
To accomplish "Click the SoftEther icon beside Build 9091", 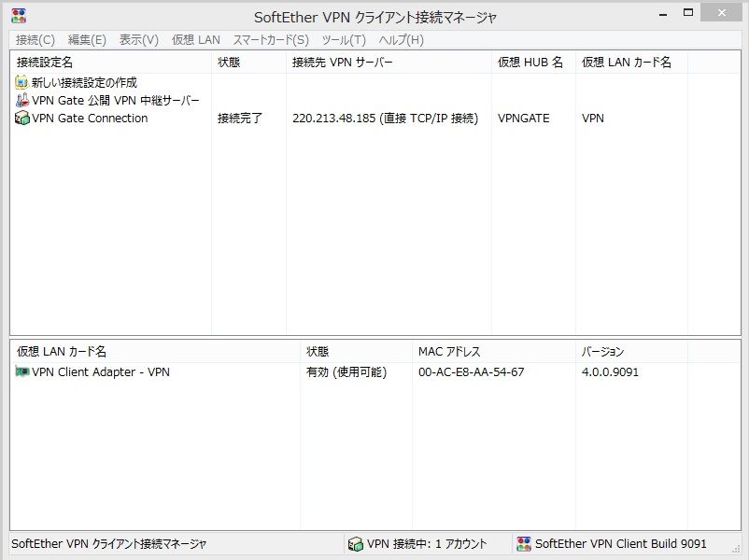I will (523, 543).
